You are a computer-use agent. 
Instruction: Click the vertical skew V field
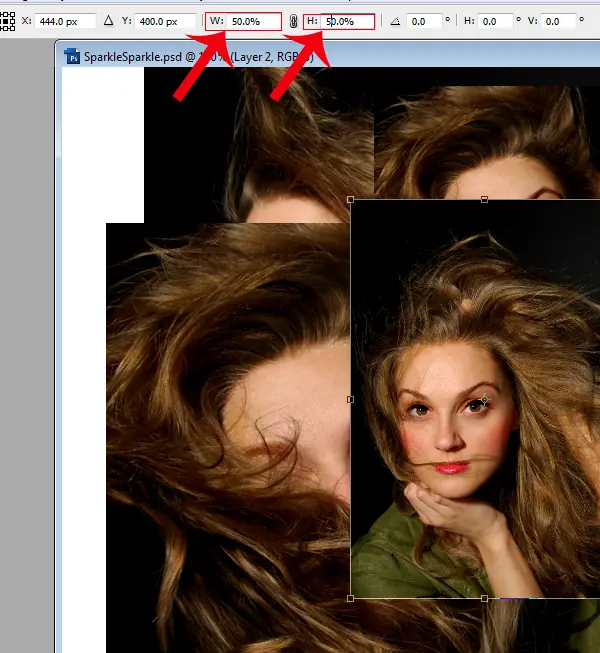560,21
